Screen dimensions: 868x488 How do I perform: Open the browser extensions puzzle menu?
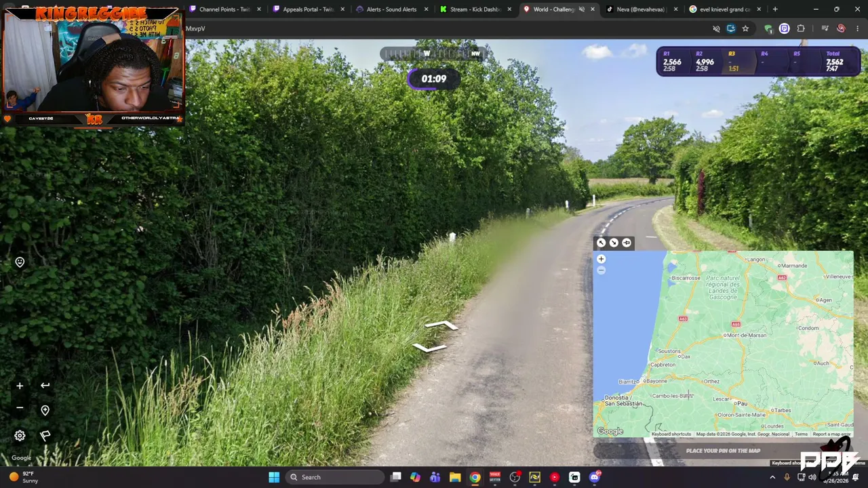801,28
